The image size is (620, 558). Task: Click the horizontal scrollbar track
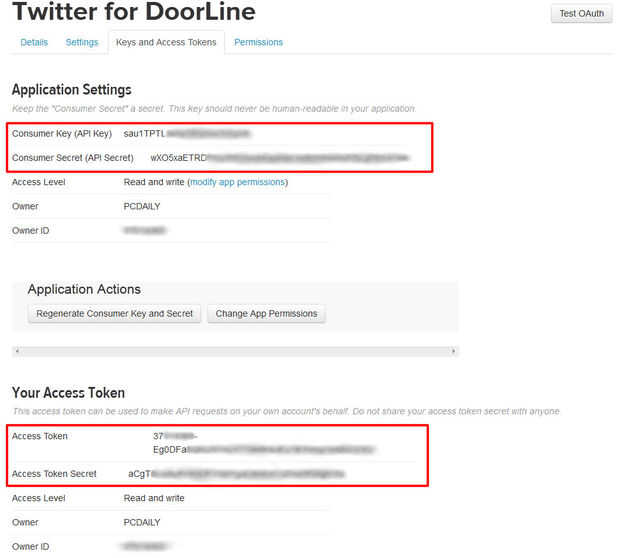tap(235, 351)
